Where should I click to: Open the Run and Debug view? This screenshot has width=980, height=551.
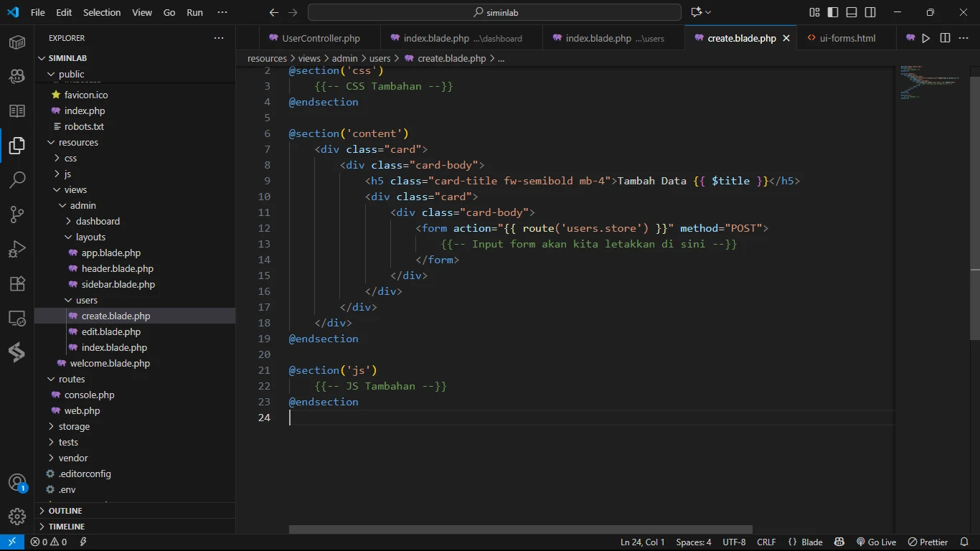tap(17, 248)
